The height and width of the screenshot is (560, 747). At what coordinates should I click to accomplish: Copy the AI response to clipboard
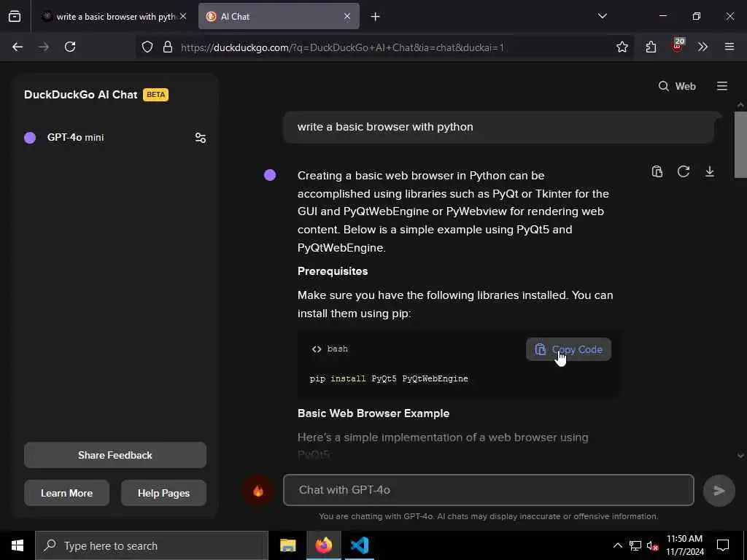tap(657, 171)
